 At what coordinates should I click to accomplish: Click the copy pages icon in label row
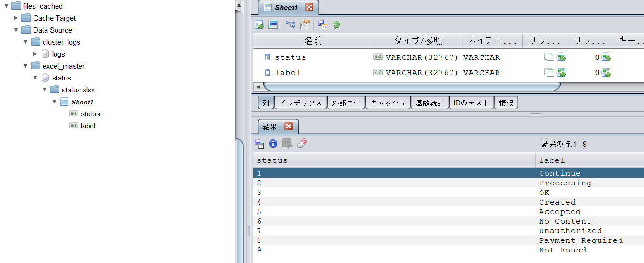coord(549,73)
